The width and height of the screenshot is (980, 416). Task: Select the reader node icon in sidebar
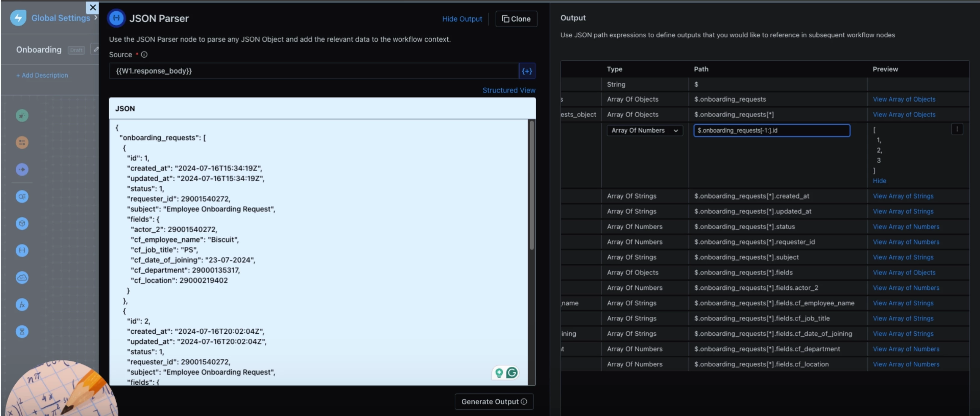(x=22, y=197)
